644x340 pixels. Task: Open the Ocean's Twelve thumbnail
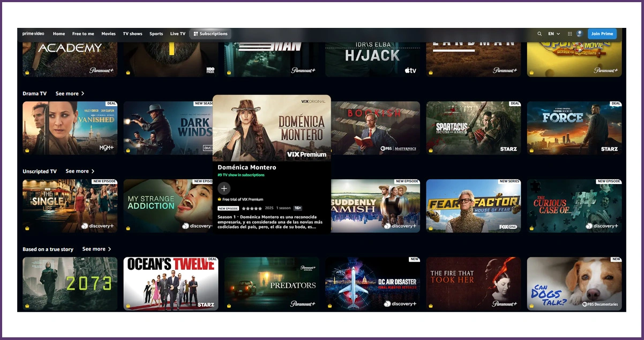(x=170, y=283)
